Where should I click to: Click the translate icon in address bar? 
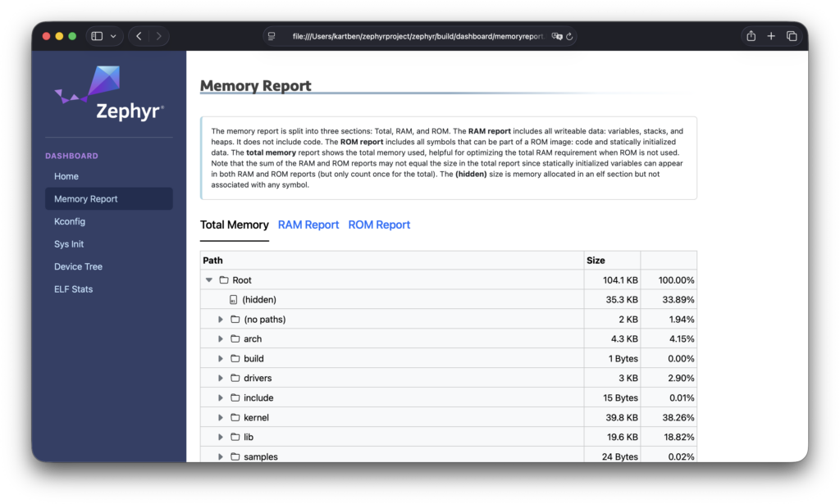[x=557, y=36]
